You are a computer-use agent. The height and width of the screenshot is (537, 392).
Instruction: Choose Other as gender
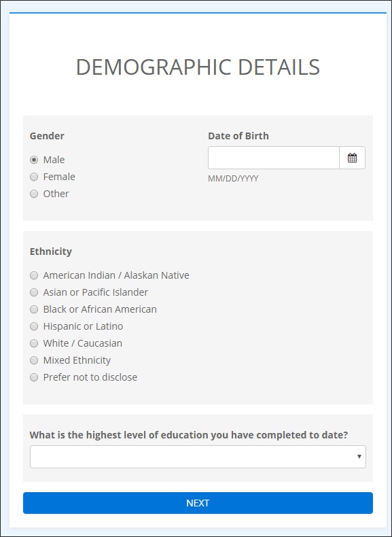coord(34,194)
